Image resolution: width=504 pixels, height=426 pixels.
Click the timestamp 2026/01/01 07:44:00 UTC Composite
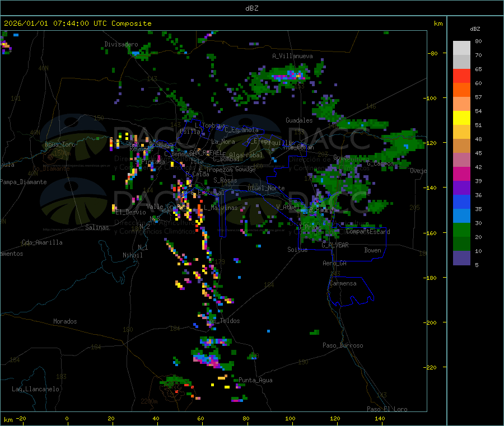pyautogui.click(x=77, y=24)
